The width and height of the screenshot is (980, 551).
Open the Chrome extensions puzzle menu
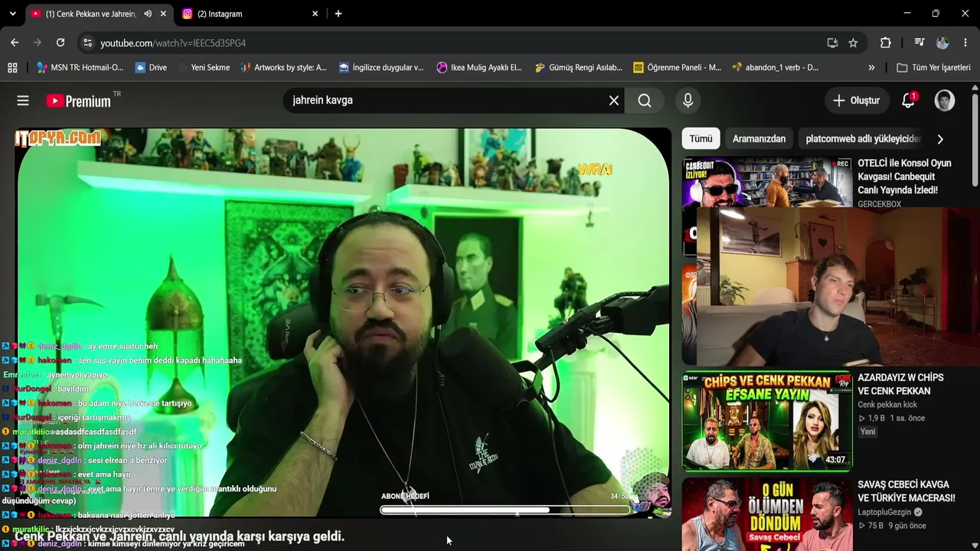pos(885,43)
